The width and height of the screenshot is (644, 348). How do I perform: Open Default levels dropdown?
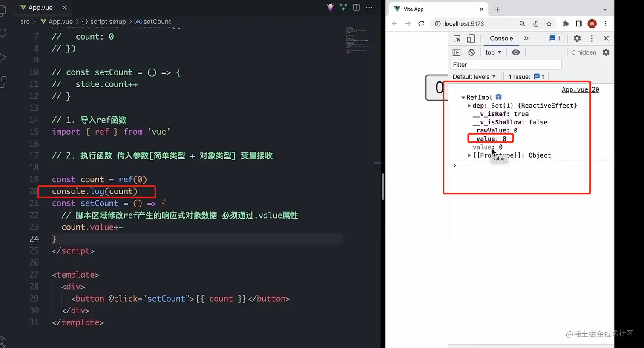point(474,77)
